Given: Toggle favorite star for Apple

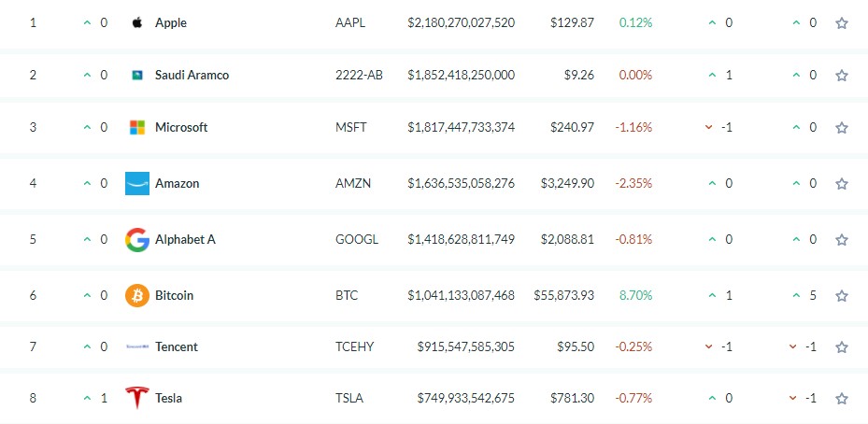Looking at the screenshot, I should tap(842, 22).
